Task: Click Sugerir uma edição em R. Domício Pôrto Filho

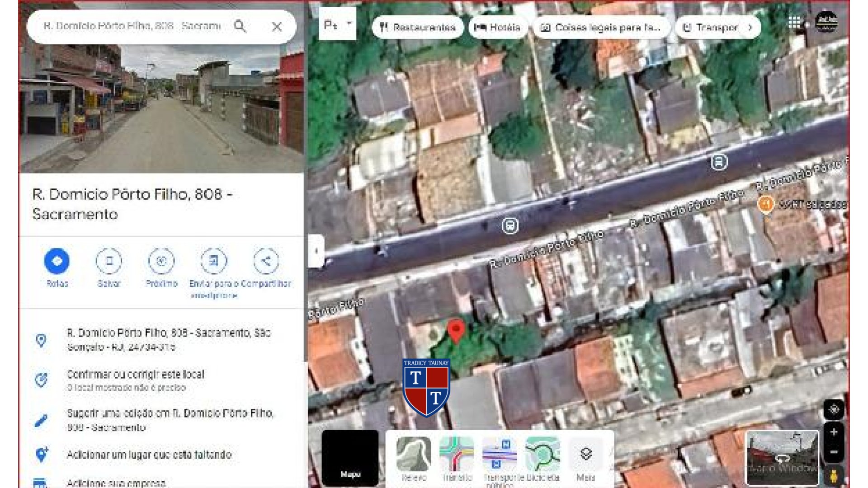Action: click(170, 420)
